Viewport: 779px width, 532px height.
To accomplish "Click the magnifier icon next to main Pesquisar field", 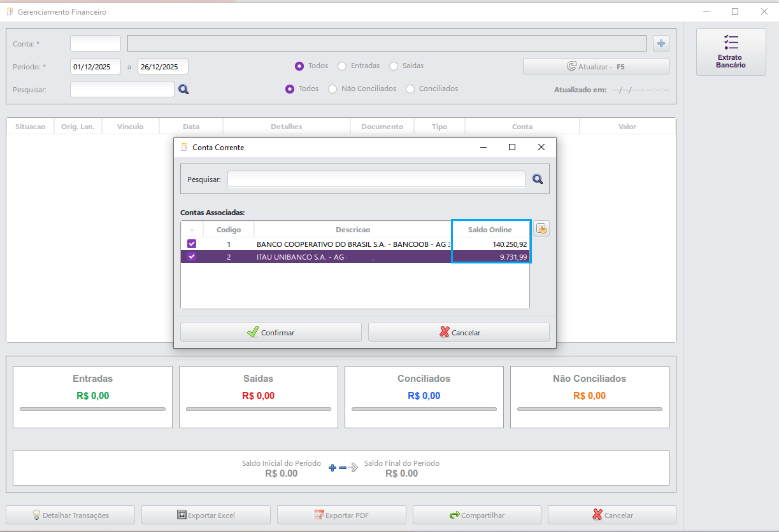I will coord(183,90).
